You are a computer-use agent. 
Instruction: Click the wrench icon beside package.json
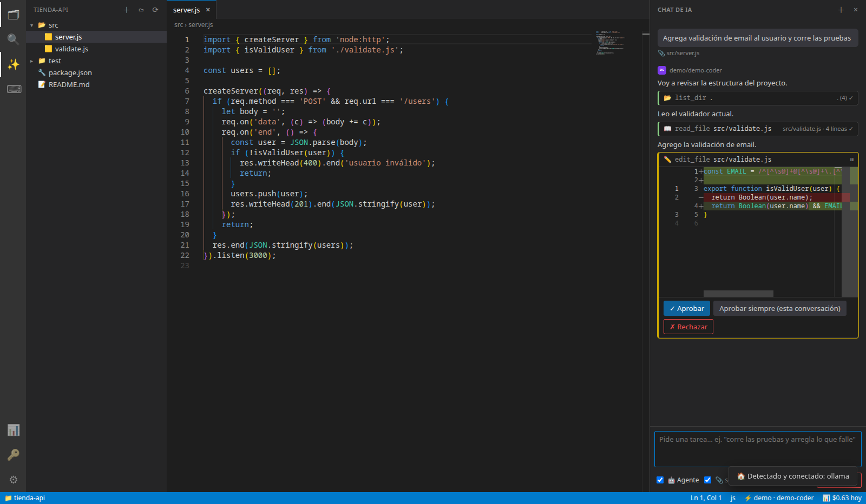coord(42,72)
